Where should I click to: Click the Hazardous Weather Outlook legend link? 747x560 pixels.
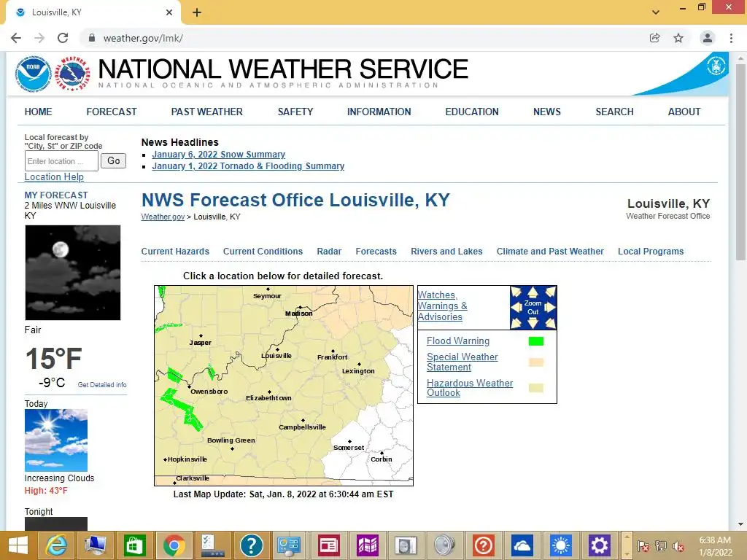(x=470, y=388)
